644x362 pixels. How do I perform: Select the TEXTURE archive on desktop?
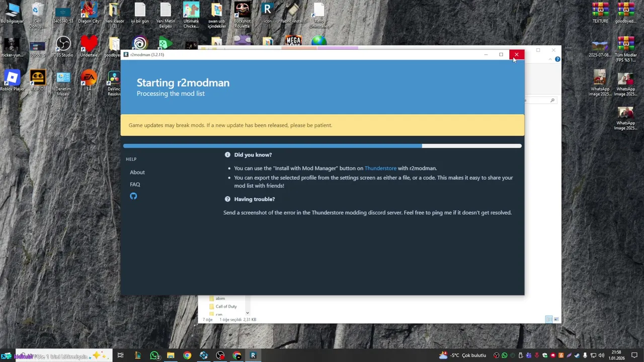(600, 13)
